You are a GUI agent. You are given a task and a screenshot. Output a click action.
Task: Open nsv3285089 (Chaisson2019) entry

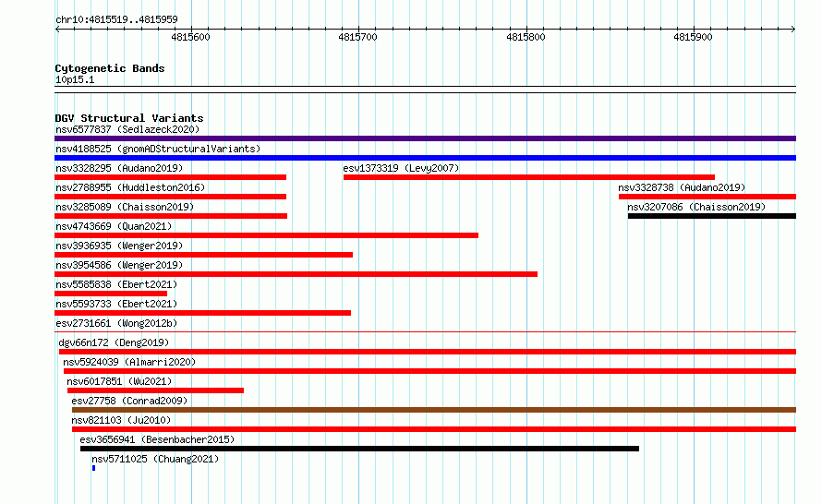(x=125, y=207)
